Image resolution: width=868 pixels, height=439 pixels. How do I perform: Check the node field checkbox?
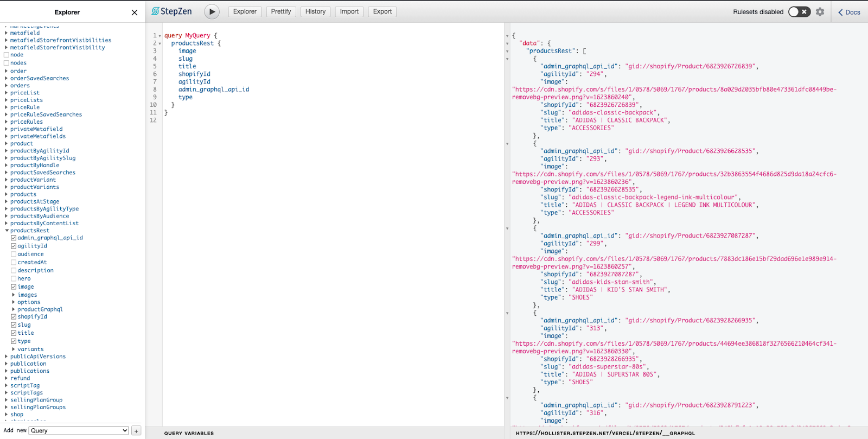click(7, 55)
